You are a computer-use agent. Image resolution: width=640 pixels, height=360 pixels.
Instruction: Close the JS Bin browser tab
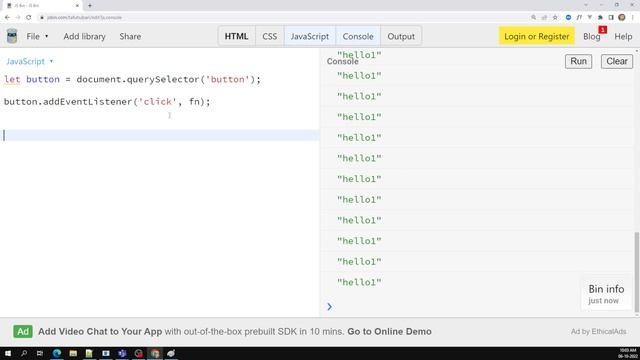point(77,6)
